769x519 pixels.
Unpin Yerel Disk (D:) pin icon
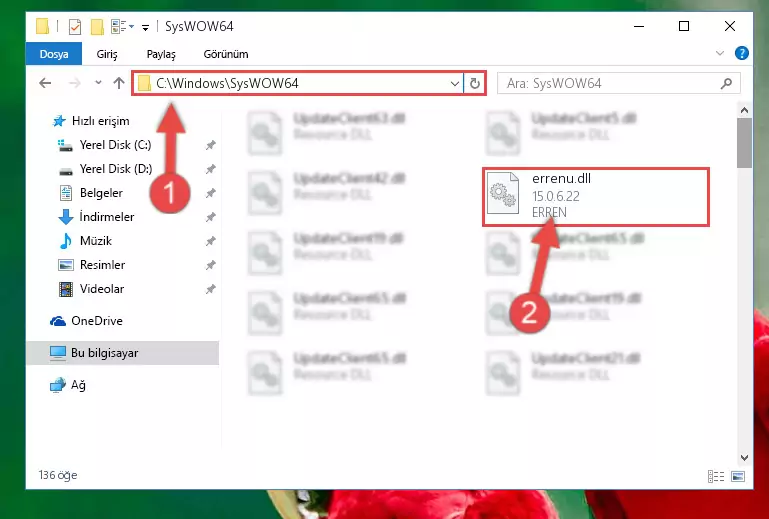[x=210, y=169]
